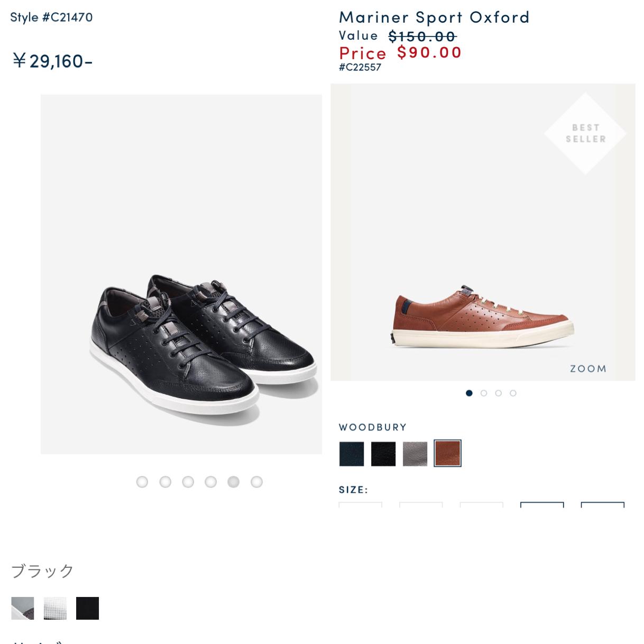Viewport: 644px width, 644px height.
Task: Jump to second black sneakers carousel dot
Action: (165, 482)
